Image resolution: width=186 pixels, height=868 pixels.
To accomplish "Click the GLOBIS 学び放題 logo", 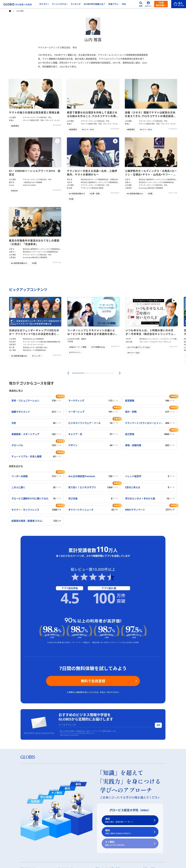I will (18, 4).
